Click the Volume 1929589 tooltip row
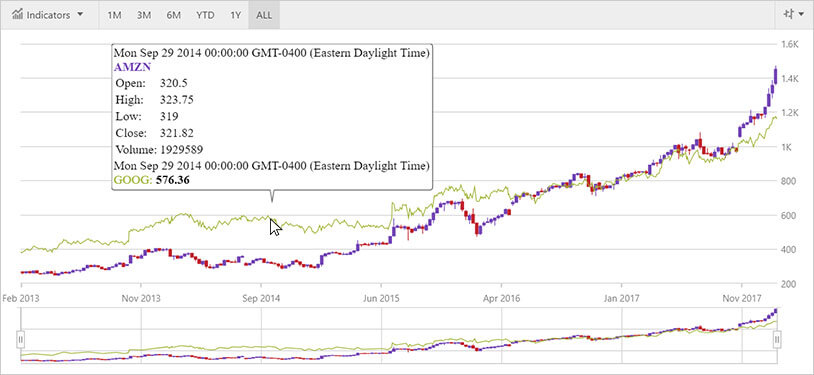 [x=159, y=150]
